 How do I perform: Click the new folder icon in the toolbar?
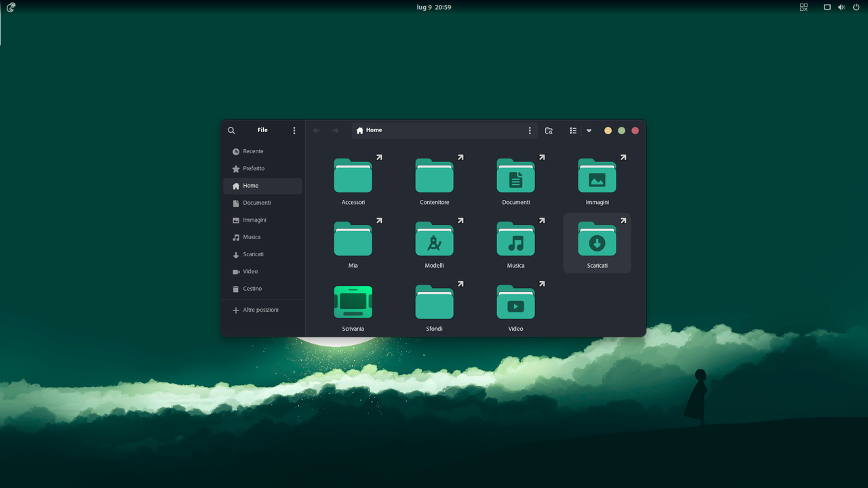[549, 130]
